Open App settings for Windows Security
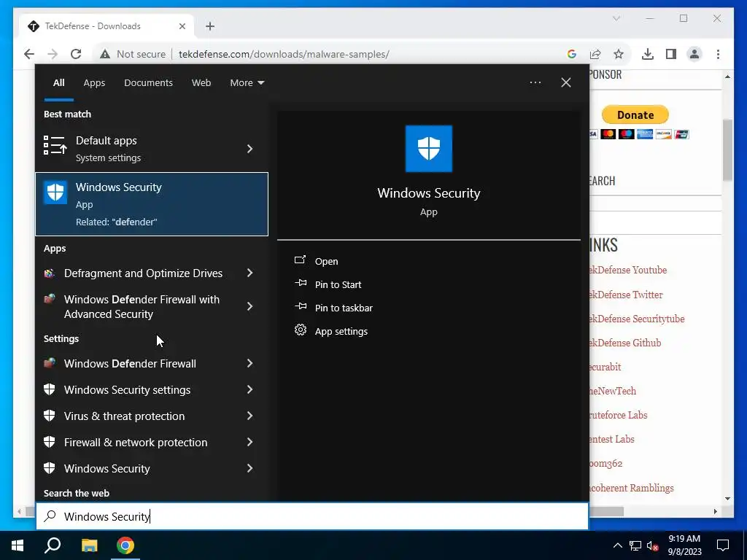 click(341, 332)
